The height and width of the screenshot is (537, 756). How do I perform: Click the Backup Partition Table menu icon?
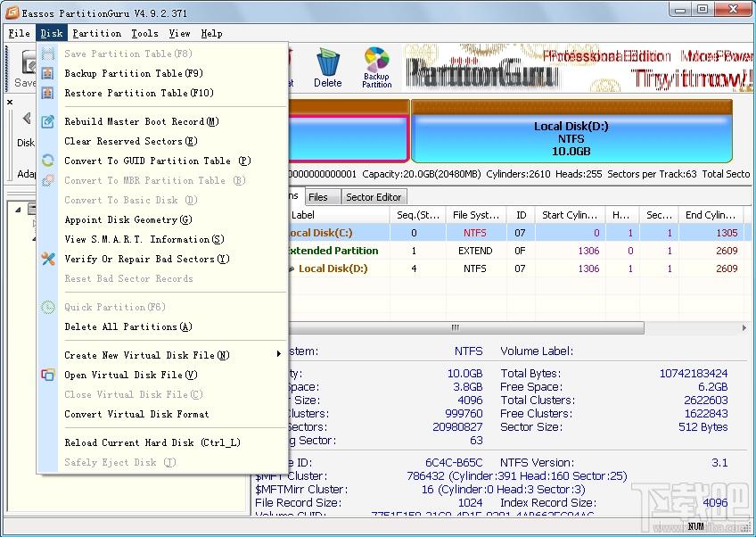point(47,73)
